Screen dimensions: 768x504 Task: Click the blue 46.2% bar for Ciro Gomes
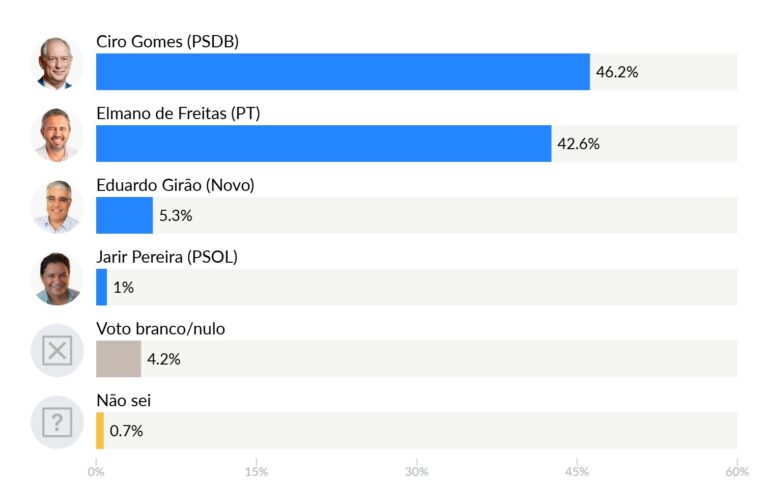click(x=342, y=72)
